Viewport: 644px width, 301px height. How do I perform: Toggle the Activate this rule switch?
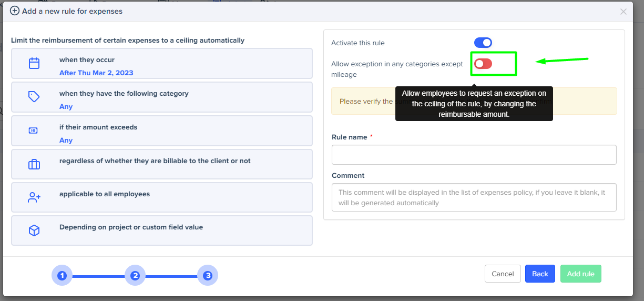click(x=483, y=43)
